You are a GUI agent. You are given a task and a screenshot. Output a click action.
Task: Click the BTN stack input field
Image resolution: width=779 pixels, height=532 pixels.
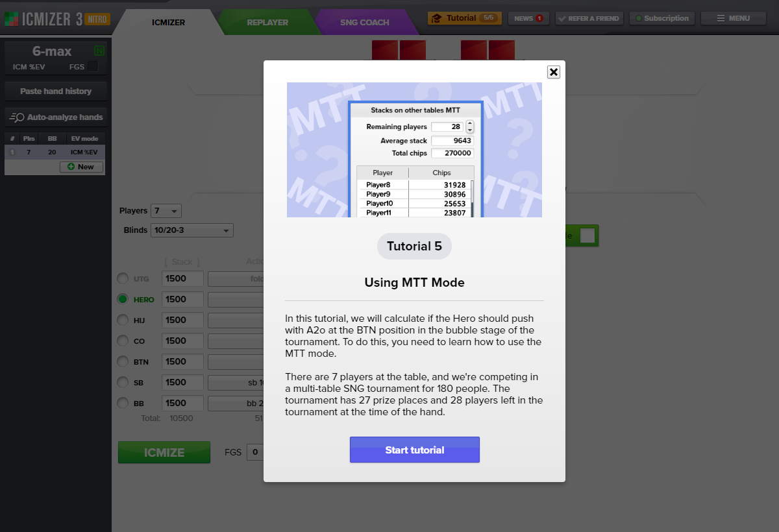point(182,362)
